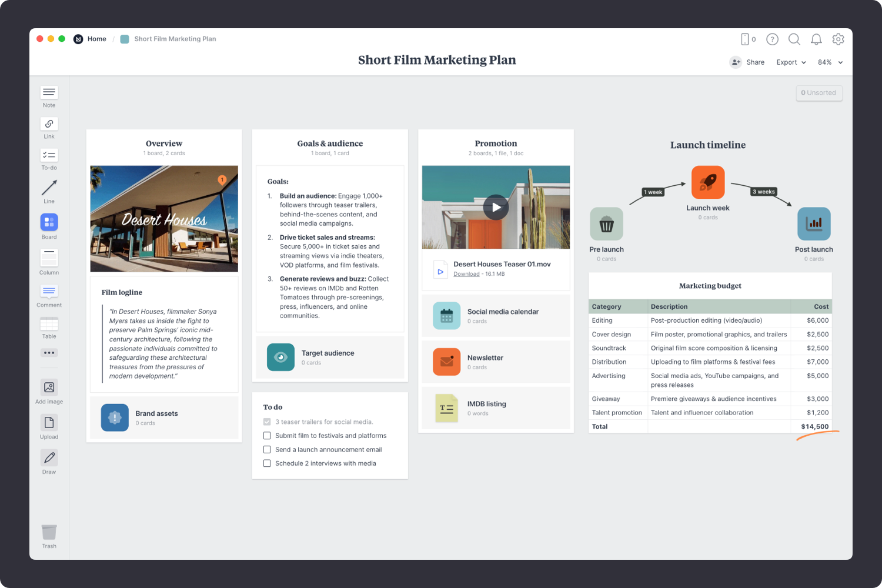Download the Desert Houses Teaser file

tap(466, 274)
